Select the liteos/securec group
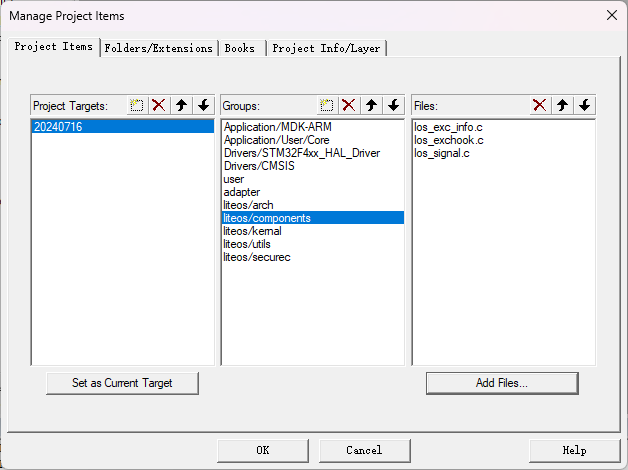Image resolution: width=628 pixels, height=470 pixels. click(312, 257)
